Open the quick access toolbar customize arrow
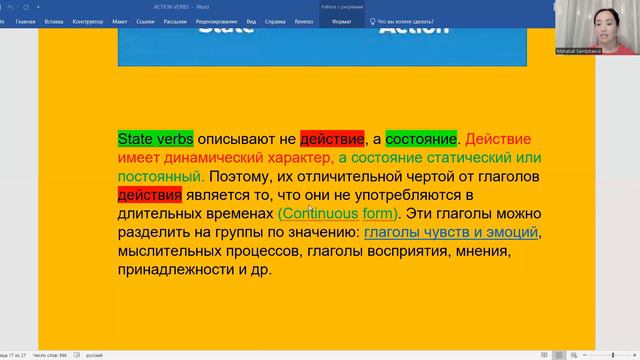Screen dimensions: 640x360 (38, 7)
